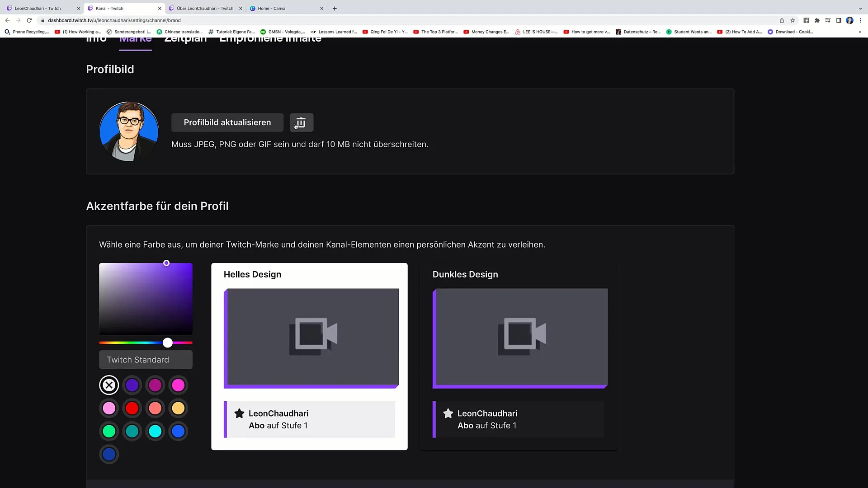The height and width of the screenshot is (488, 868).
Task: Click the star icon in dark design preview
Action: pyautogui.click(x=448, y=413)
